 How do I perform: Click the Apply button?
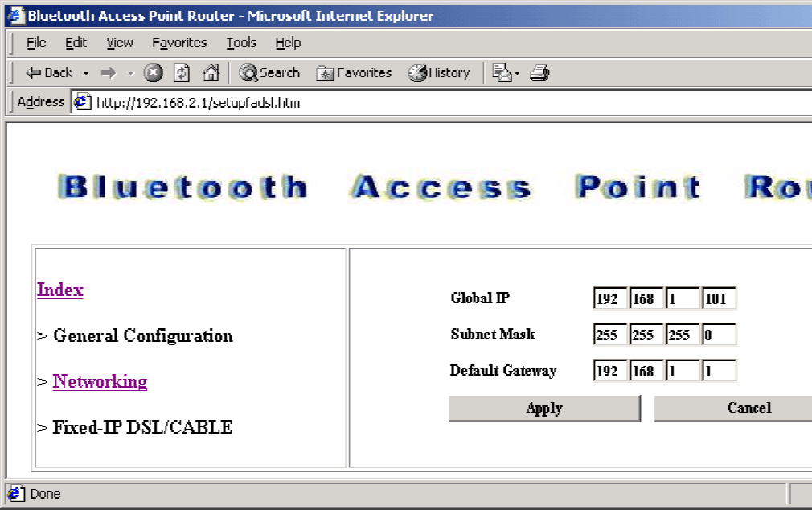544,409
